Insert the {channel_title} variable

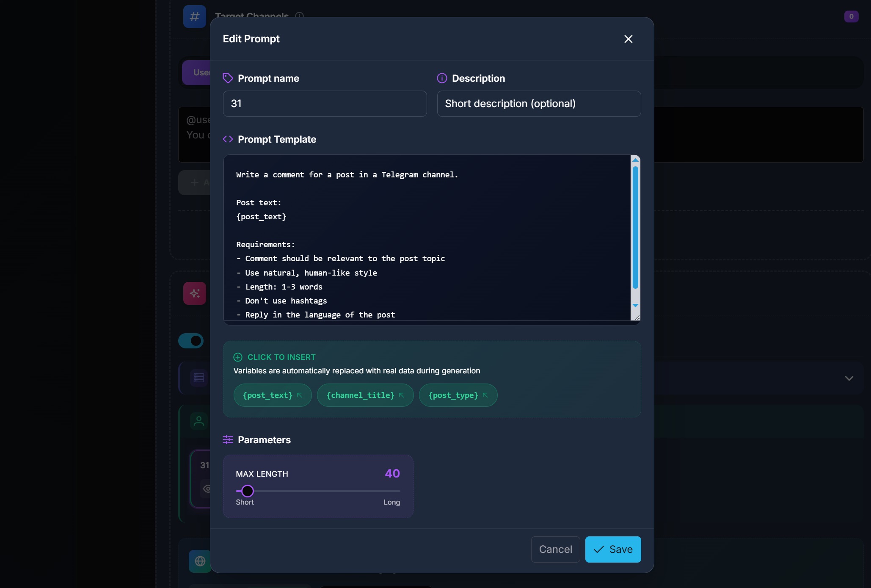[x=365, y=395]
